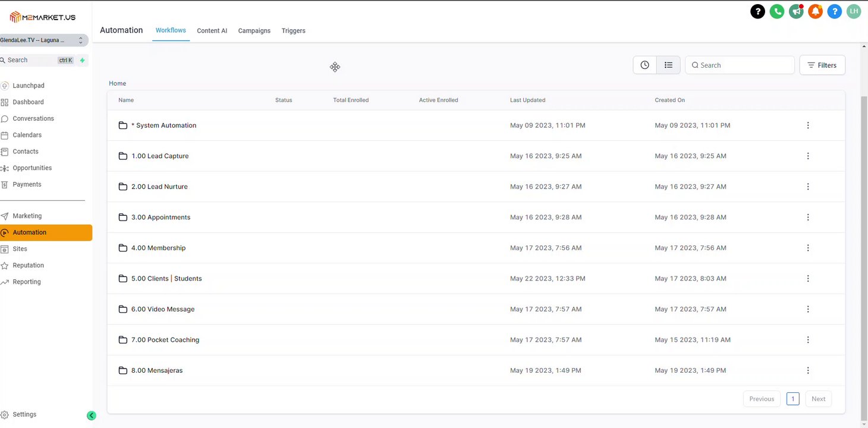The image size is (868, 428).
Task: Switch to list view icon
Action: 668,65
